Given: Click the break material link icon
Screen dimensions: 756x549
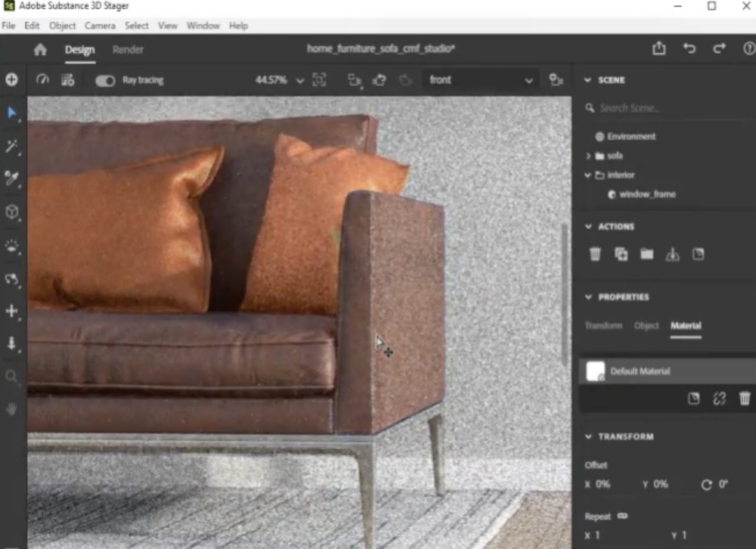Looking at the screenshot, I should click(720, 398).
